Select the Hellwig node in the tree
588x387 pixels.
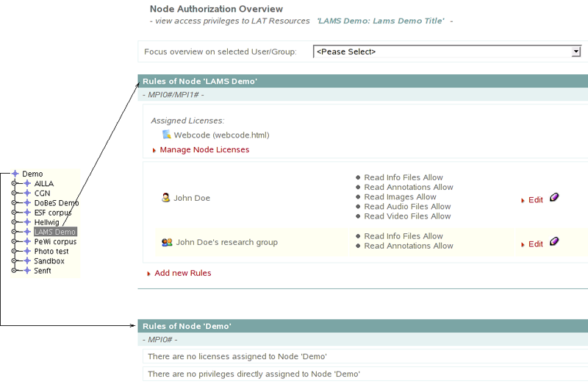point(49,222)
